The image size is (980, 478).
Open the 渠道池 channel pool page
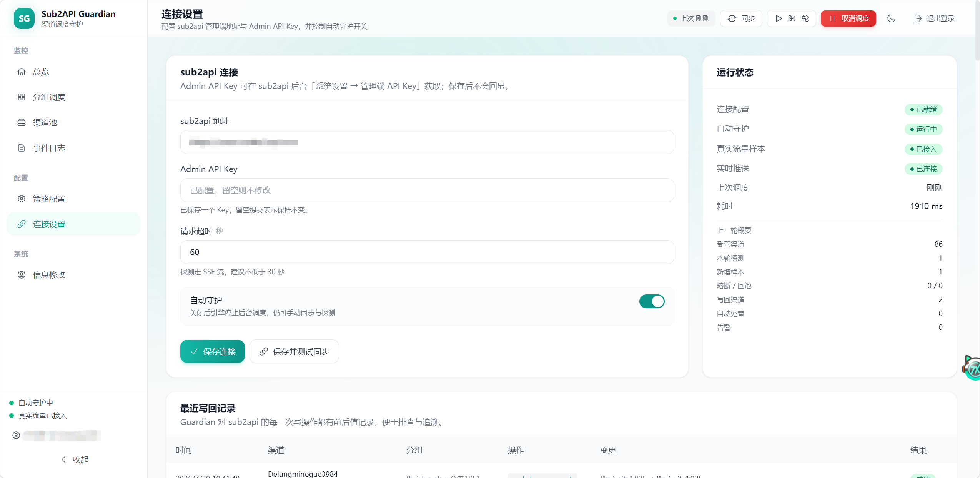point(73,123)
